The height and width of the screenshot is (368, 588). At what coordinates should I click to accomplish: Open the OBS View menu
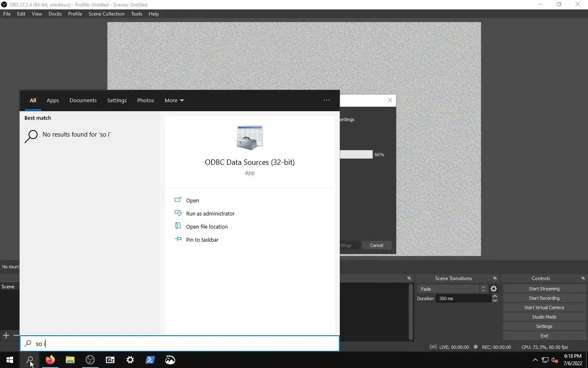coord(37,14)
